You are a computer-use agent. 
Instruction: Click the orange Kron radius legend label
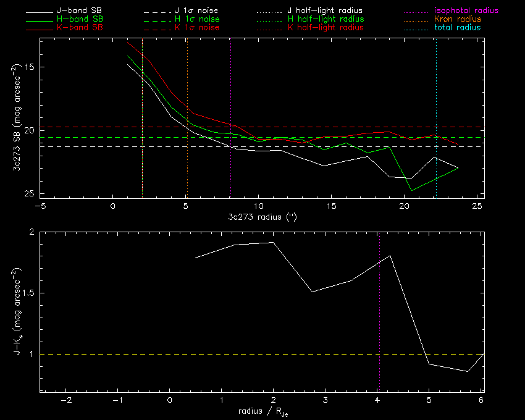point(458,19)
